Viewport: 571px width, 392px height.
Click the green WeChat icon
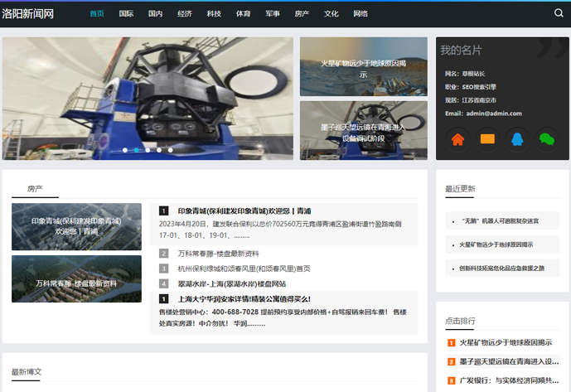546,139
